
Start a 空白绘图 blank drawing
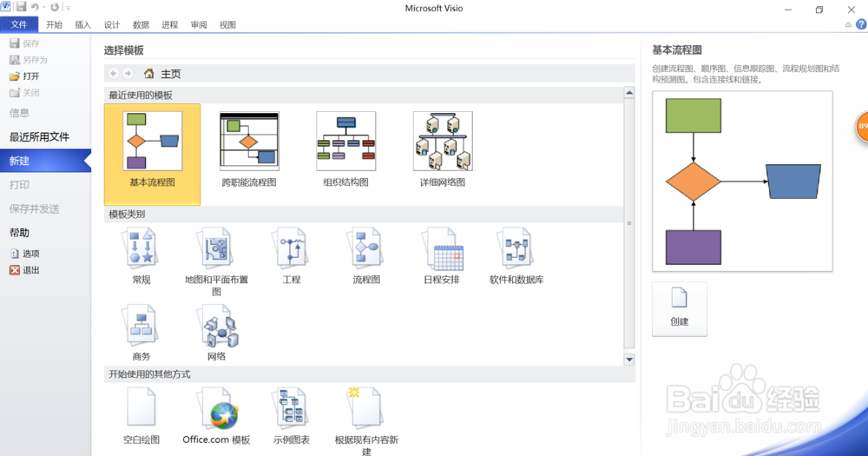click(x=141, y=415)
